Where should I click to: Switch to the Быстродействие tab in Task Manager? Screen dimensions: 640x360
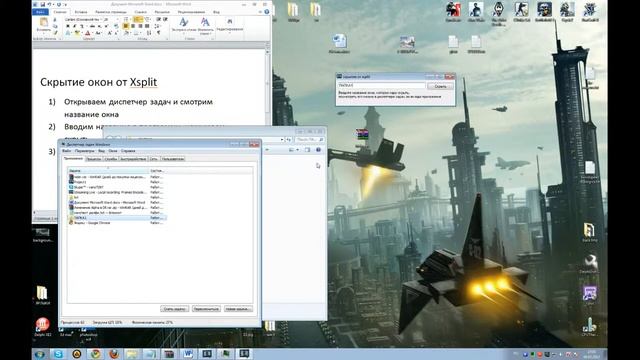(133, 159)
